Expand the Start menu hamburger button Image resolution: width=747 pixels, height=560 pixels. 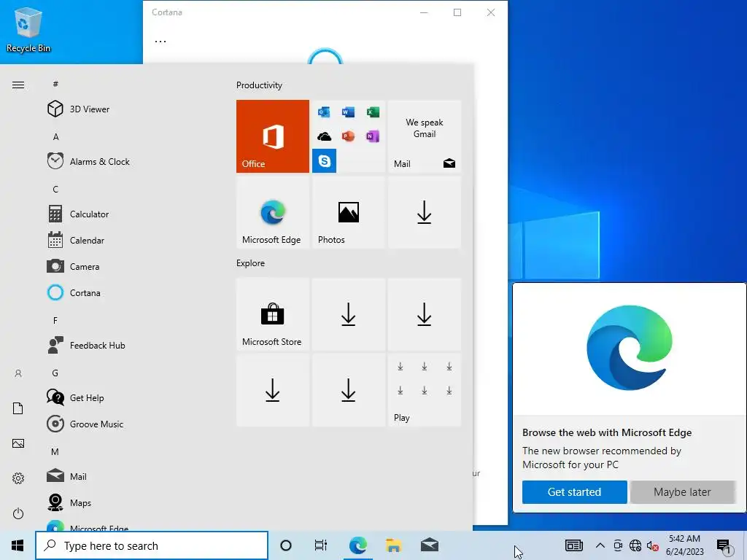click(18, 85)
